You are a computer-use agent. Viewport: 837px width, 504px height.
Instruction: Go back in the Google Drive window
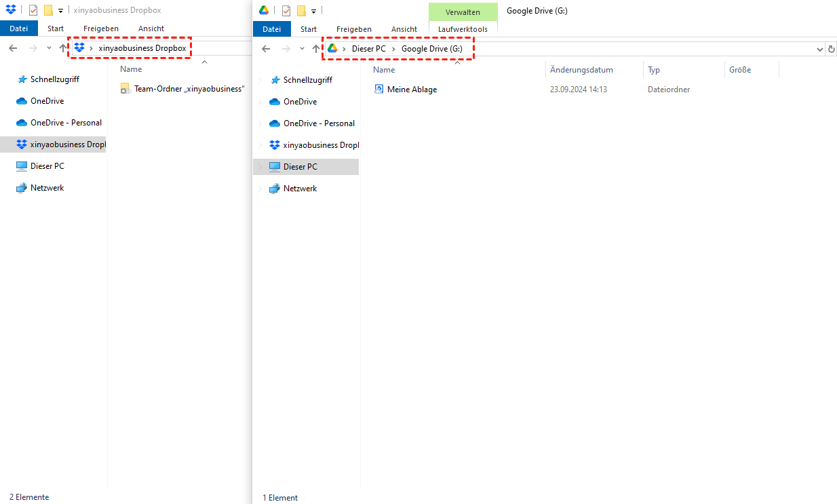point(266,49)
